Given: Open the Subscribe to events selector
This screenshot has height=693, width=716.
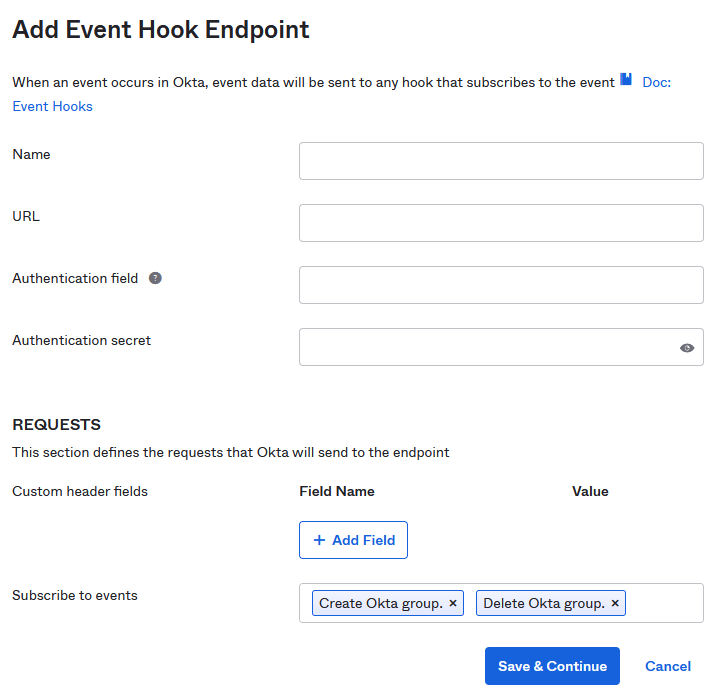Looking at the screenshot, I should 664,603.
